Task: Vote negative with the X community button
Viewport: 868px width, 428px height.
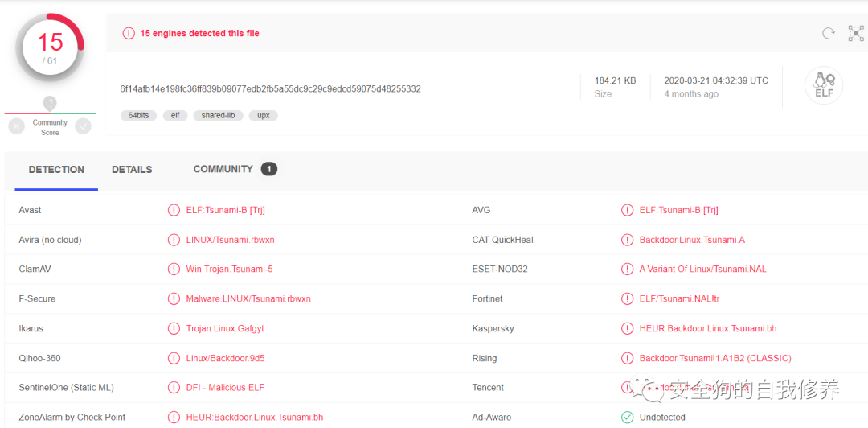Action: pyautogui.click(x=16, y=126)
